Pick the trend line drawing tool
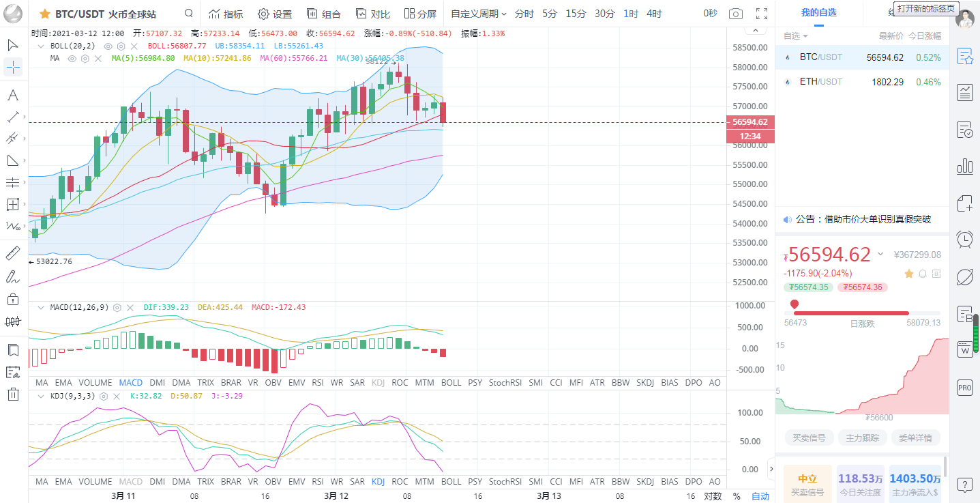Screen dimensions: 980x503 (x=13, y=117)
